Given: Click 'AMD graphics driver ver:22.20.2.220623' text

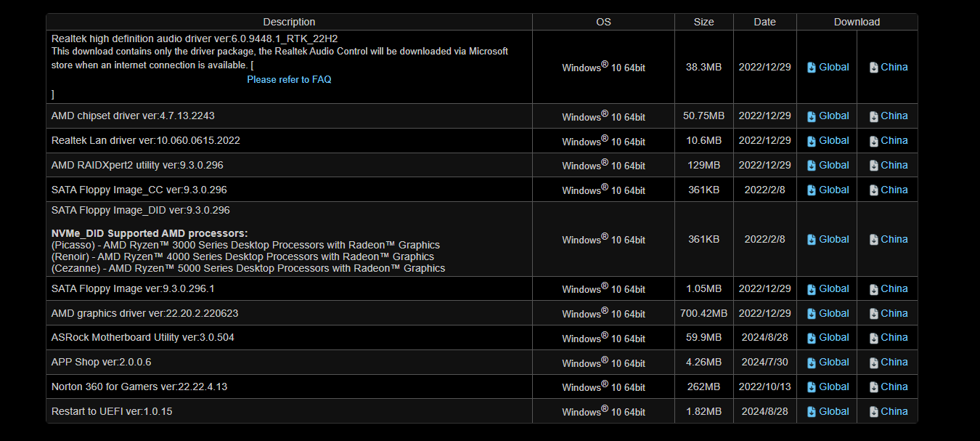Looking at the screenshot, I should (x=145, y=313).
